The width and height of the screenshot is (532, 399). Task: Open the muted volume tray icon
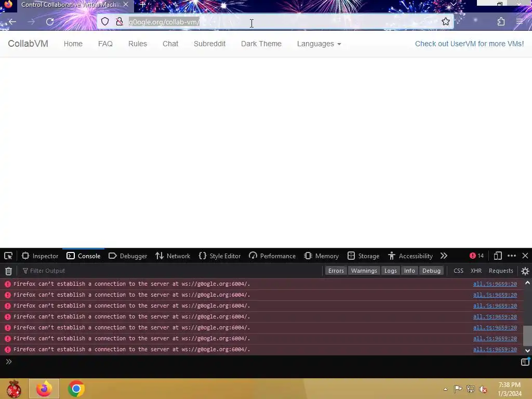(x=483, y=389)
